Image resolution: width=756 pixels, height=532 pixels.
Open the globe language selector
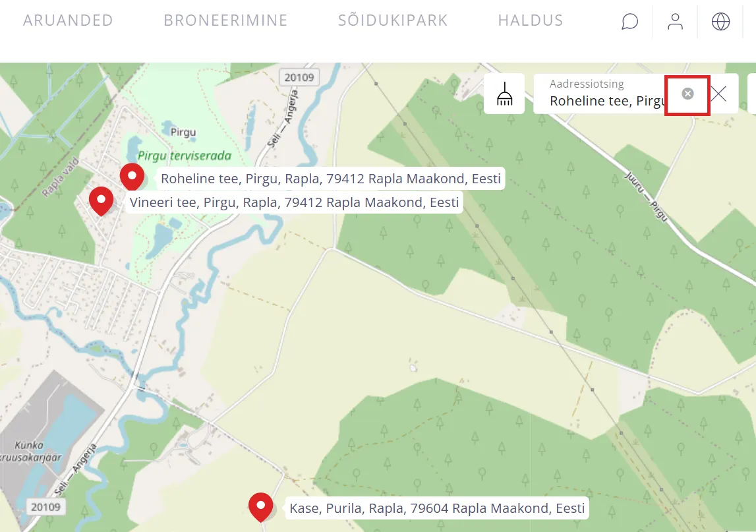tap(720, 22)
